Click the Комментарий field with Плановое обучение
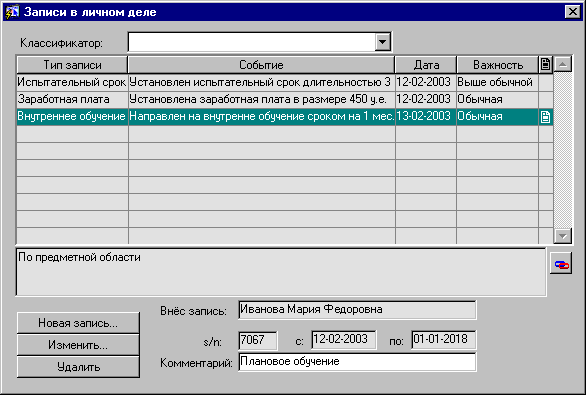The width and height of the screenshot is (586, 395). 357,362
